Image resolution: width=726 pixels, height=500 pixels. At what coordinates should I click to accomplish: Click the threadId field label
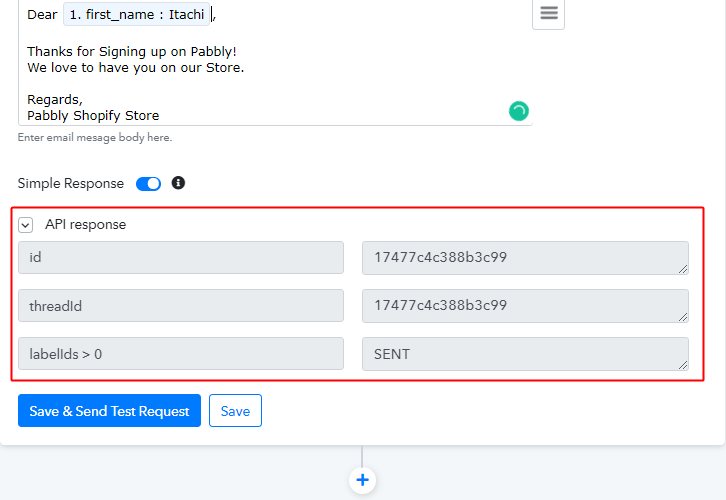pyautogui.click(x=181, y=306)
